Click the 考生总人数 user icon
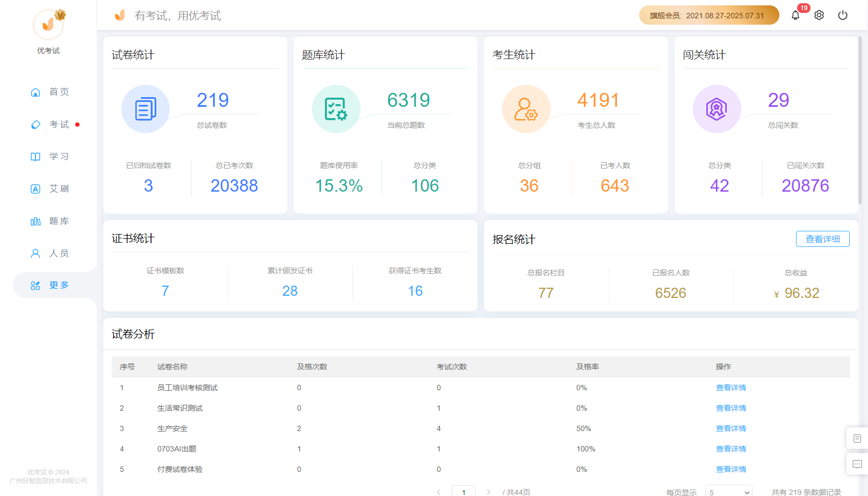Image resolution: width=868 pixels, height=496 pixels. pyautogui.click(x=526, y=109)
